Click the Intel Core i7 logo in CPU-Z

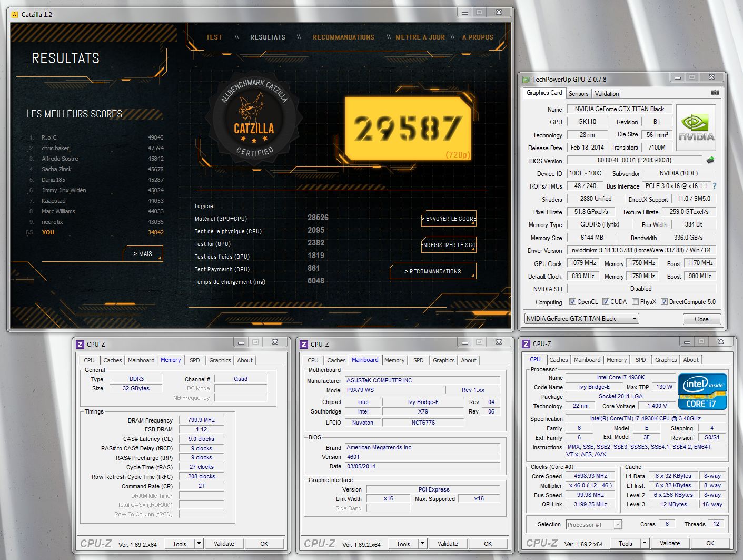tap(702, 391)
